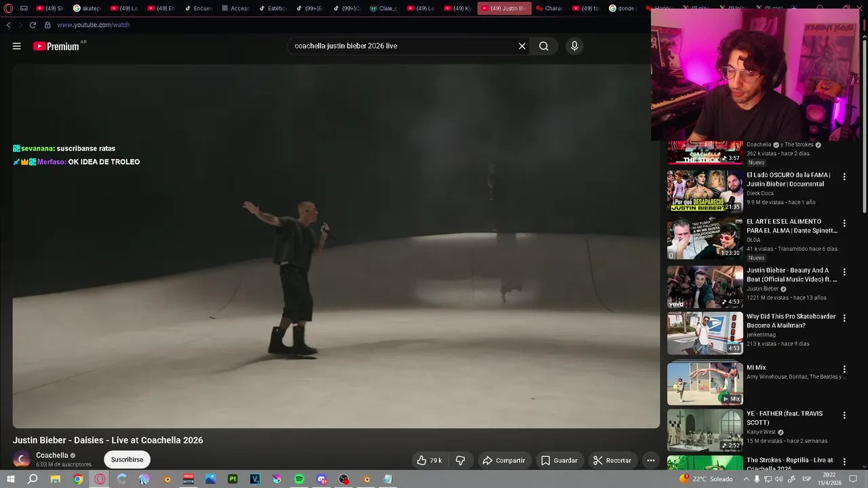This screenshot has height=488, width=868.
Task: Switch to the skatepark Google tab
Action: [87, 8]
